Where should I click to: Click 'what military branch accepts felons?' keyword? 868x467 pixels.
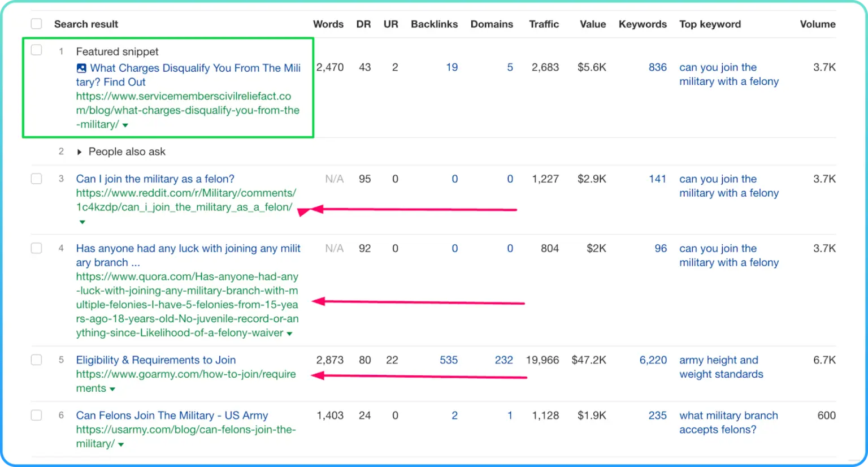point(728,422)
